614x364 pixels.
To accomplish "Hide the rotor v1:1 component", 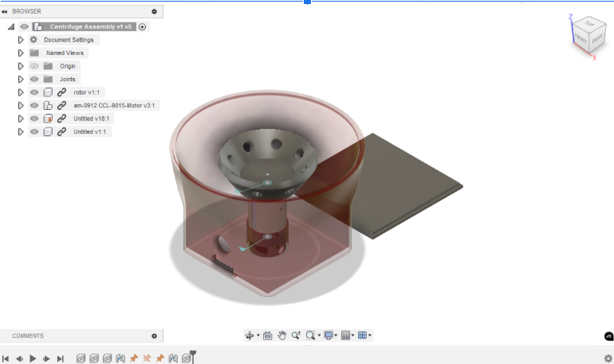I will tap(34, 92).
